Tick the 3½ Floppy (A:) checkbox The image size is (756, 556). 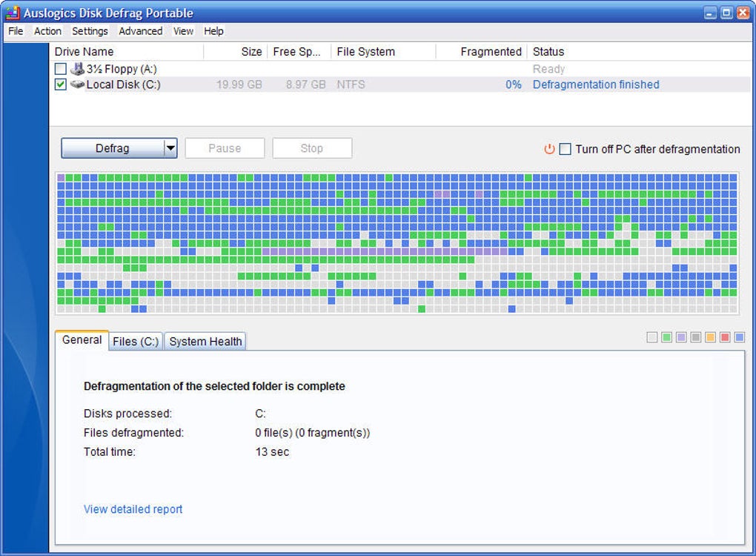point(60,68)
